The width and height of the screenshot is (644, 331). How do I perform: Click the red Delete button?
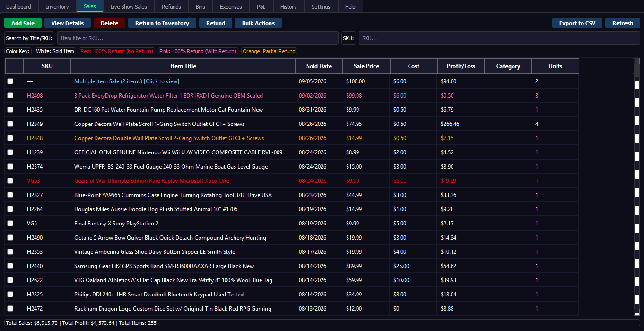click(109, 23)
